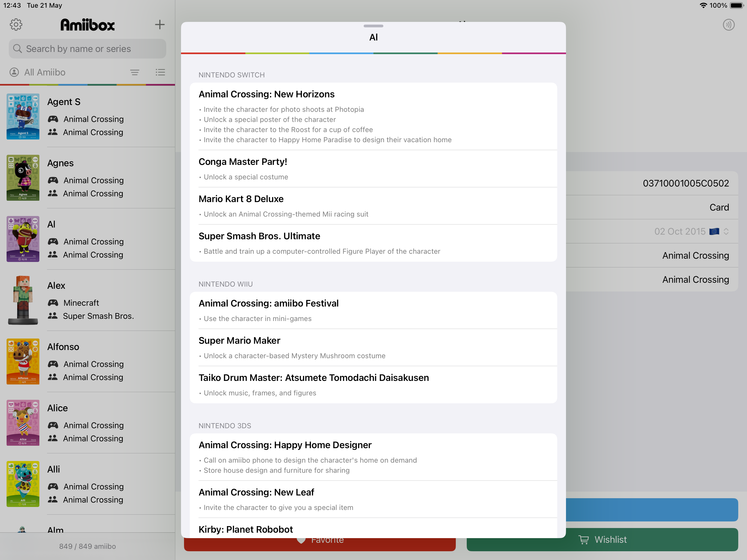Tap the NFC scan icon
Viewport: 747px width, 560px height.
728,25
